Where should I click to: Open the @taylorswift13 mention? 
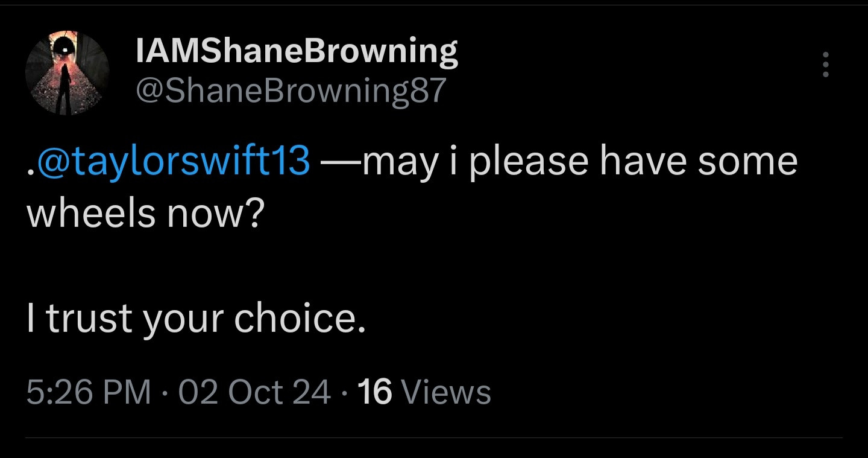coord(173,162)
